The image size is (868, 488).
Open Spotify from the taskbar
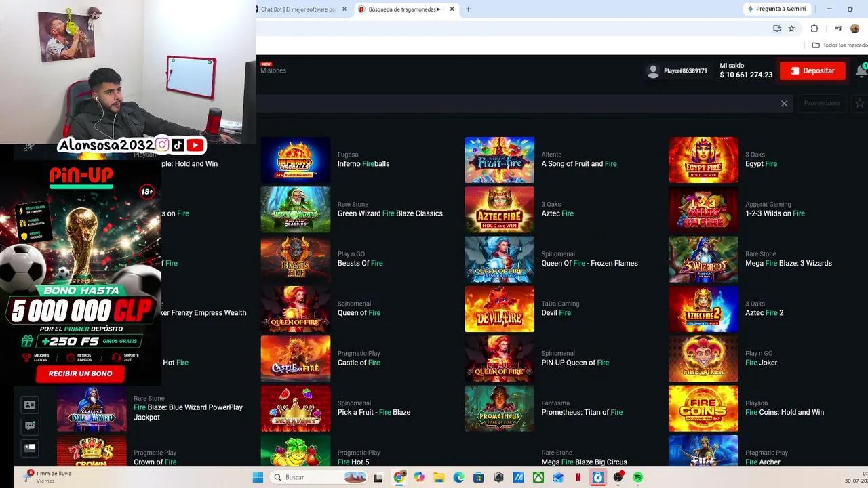pyautogui.click(x=637, y=477)
